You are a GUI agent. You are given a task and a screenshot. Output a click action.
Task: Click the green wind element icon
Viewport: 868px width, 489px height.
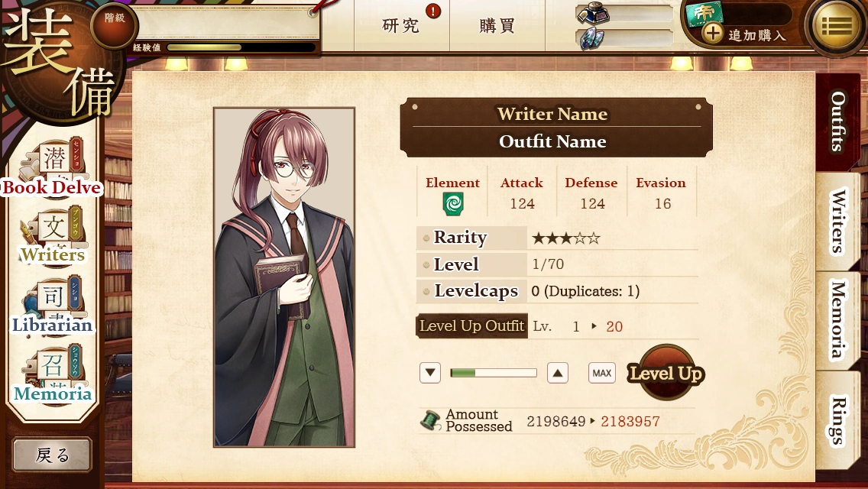click(453, 204)
